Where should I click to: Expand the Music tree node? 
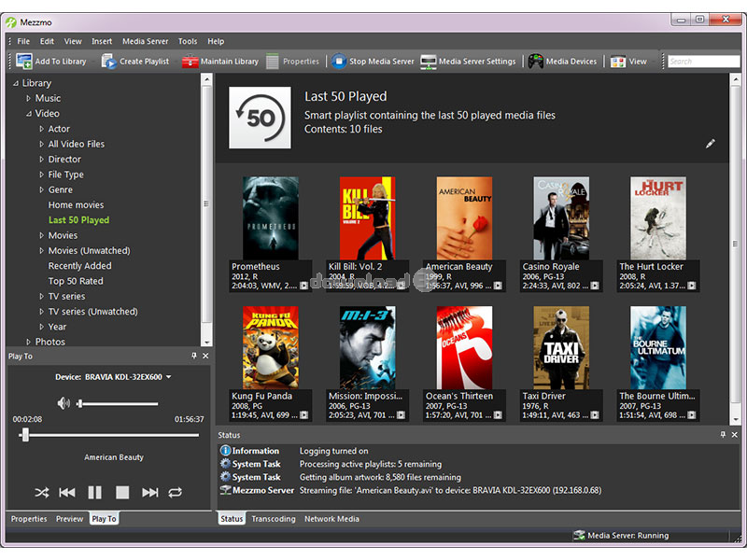pos(28,99)
